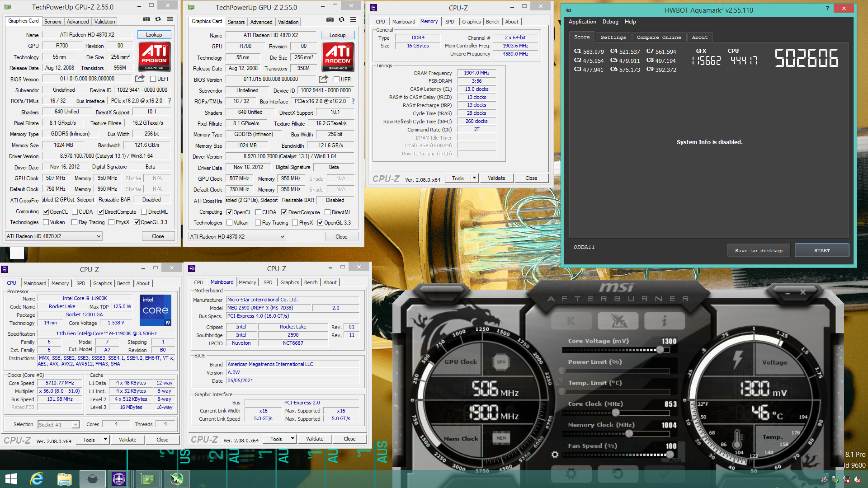868x488 pixels.
Task: Open Compare Online tab in HWBOT Aquamark
Action: point(659,37)
